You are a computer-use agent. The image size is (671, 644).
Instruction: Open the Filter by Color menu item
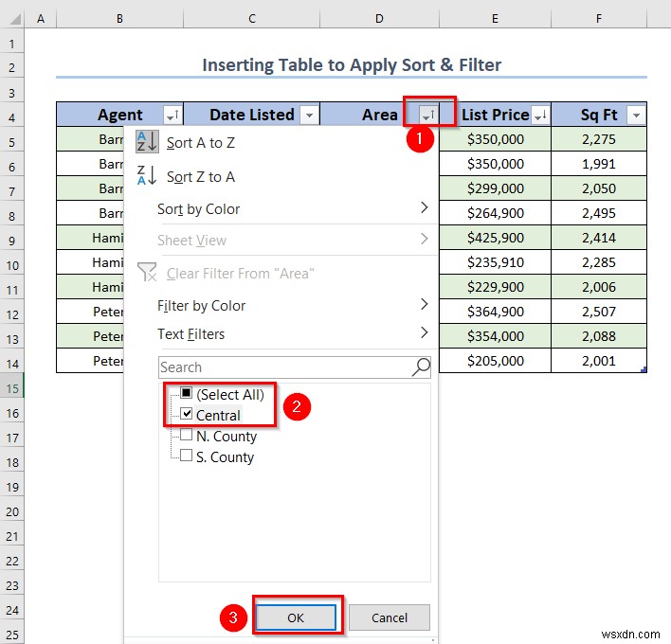pyautogui.click(x=281, y=305)
